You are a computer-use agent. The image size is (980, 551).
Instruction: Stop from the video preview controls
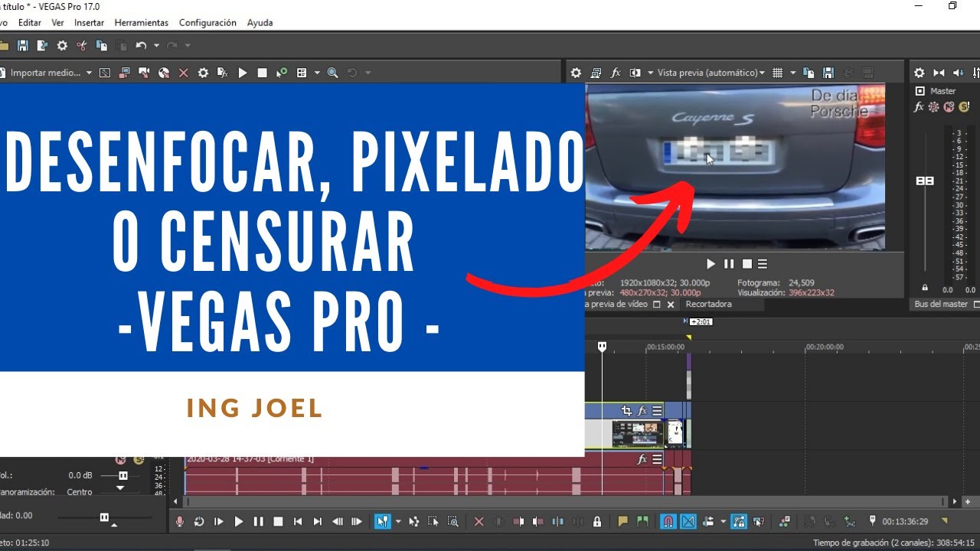click(x=746, y=264)
